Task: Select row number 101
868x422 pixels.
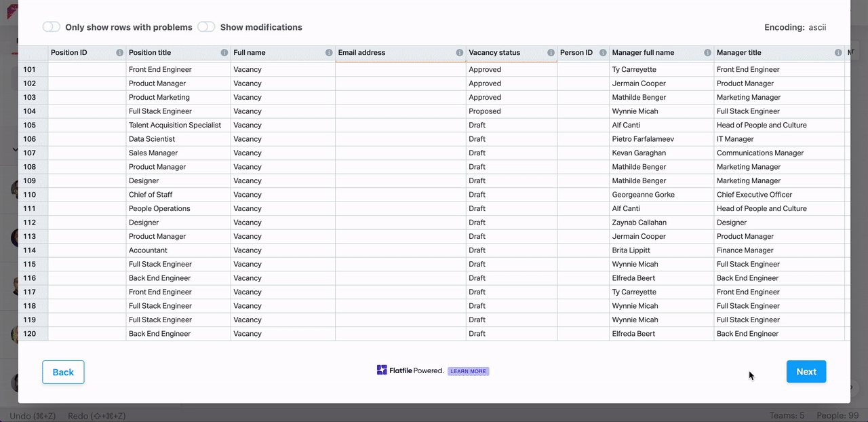Action: coord(33,69)
